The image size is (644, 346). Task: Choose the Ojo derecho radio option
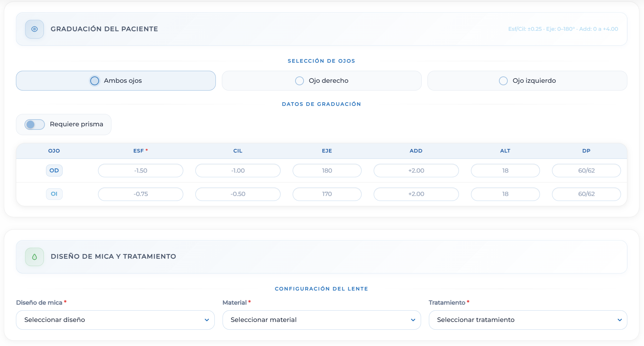tap(299, 81)
